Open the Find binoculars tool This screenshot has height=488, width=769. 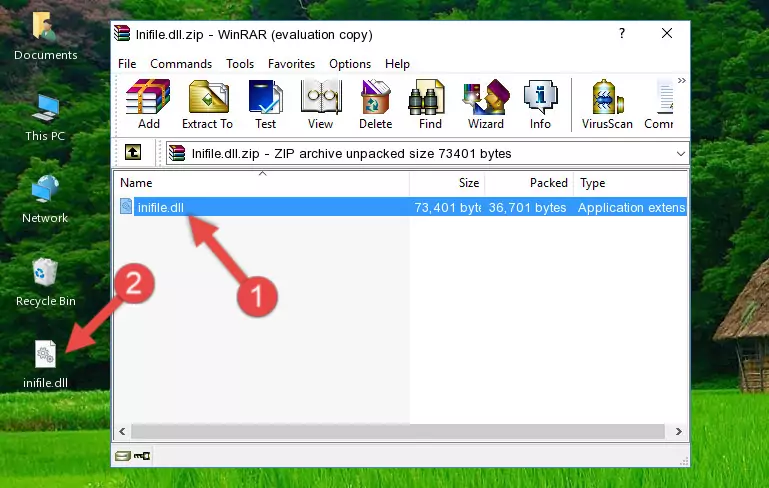[430, 104]
